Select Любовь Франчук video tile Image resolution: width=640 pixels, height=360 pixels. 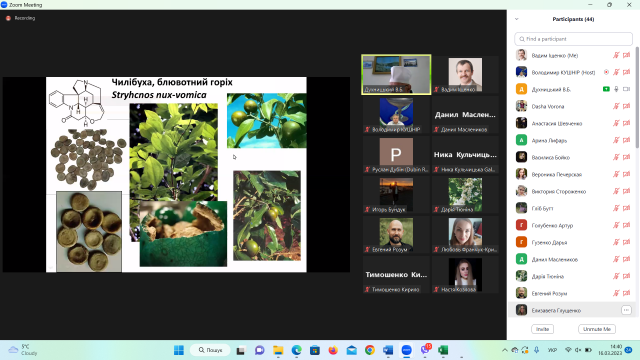(x=465, y=235)
